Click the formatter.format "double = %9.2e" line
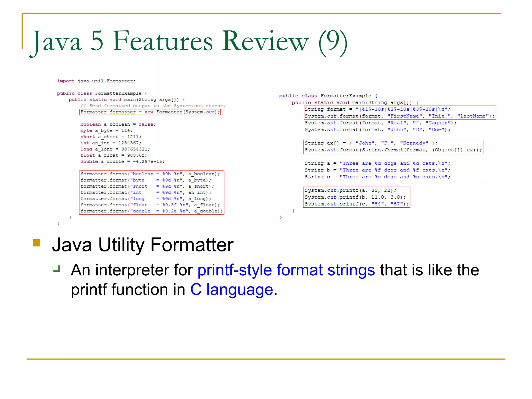Image resolution: width=532 pixels, height=399 pixels. [152, 211]
